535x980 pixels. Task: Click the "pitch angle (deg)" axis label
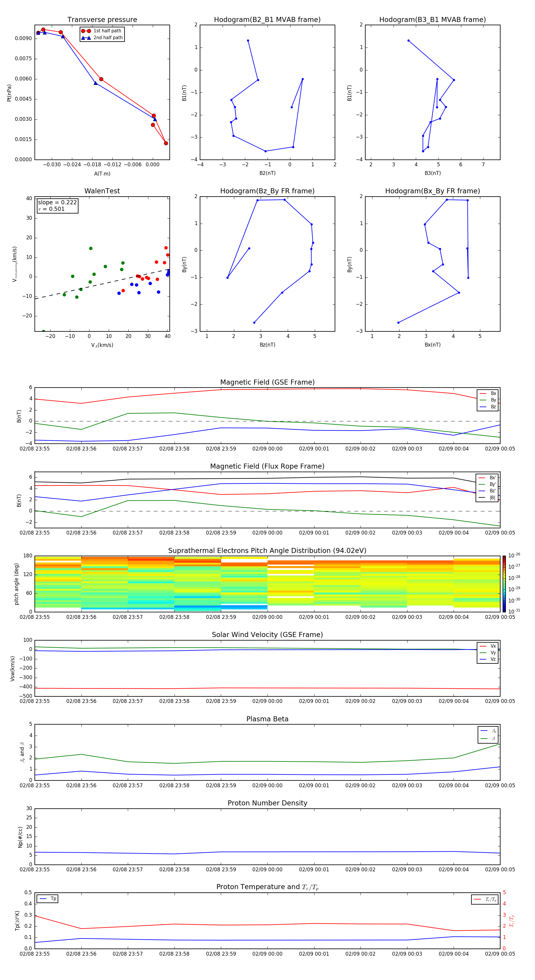pyautogui.click(x=16, y=584)
